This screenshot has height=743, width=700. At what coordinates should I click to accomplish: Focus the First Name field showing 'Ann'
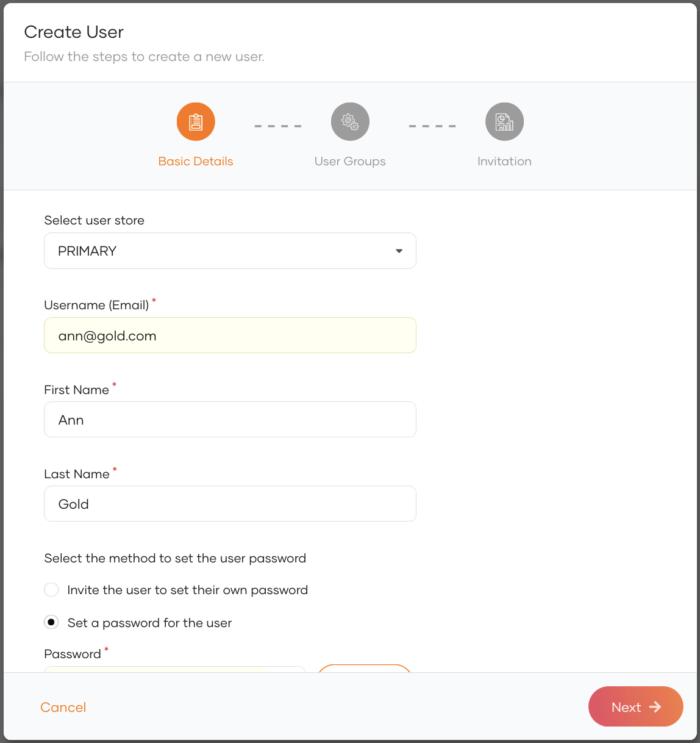click(230, 419)
